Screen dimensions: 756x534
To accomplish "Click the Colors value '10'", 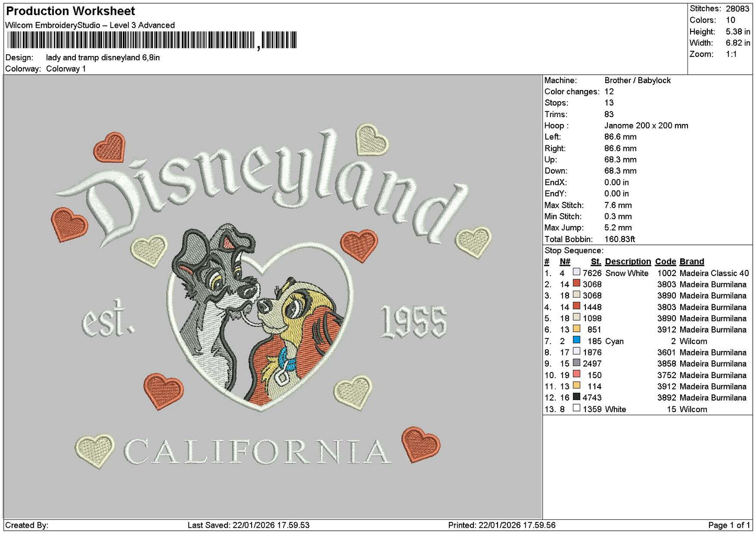I will 730,20.
